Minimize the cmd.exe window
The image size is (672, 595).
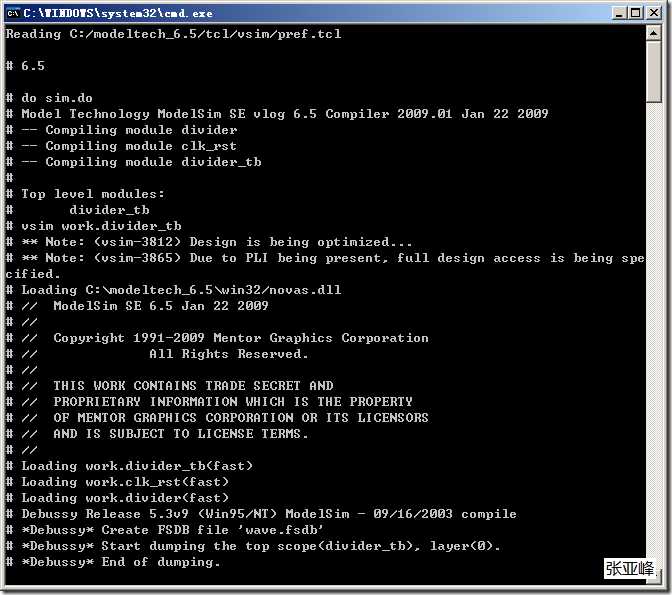619,13
